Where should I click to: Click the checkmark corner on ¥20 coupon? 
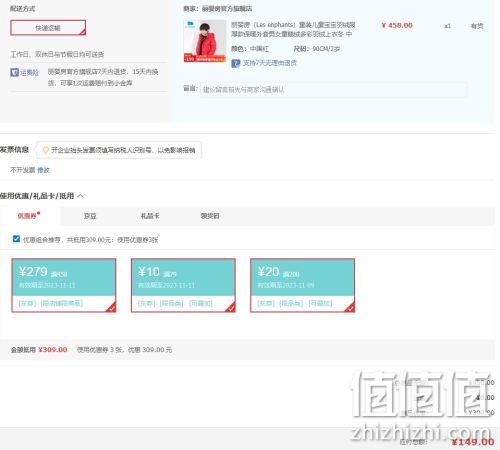pyautogui.click(x=350, y=308)
